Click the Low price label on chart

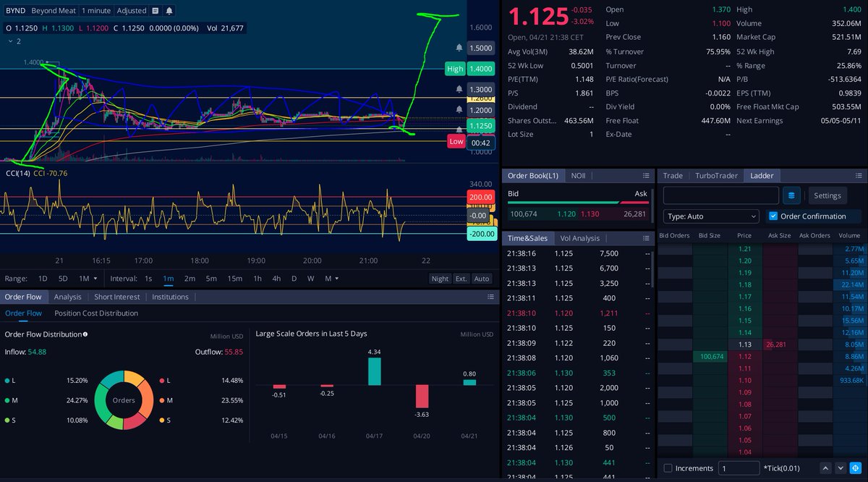[x=456, y=141]
